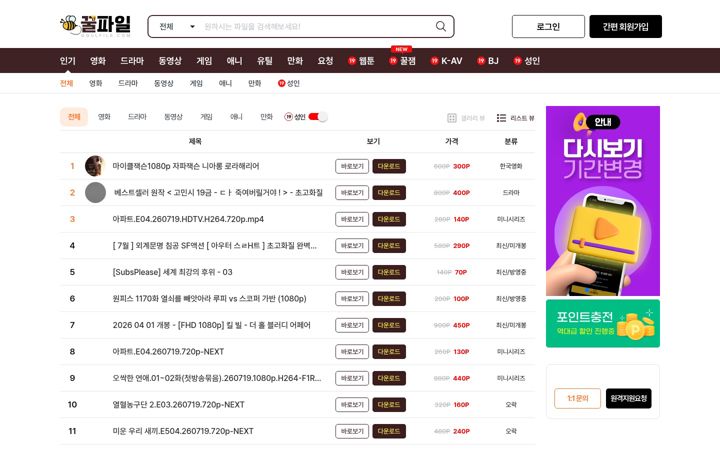Open the 유틸 main menu item

264,61
